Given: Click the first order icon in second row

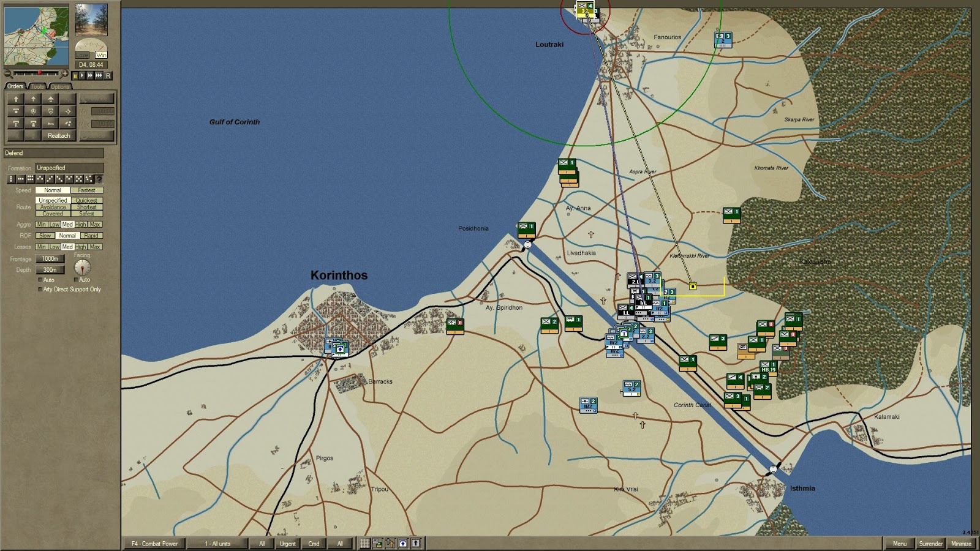Looking at the screenshot, I should [16, 111].
